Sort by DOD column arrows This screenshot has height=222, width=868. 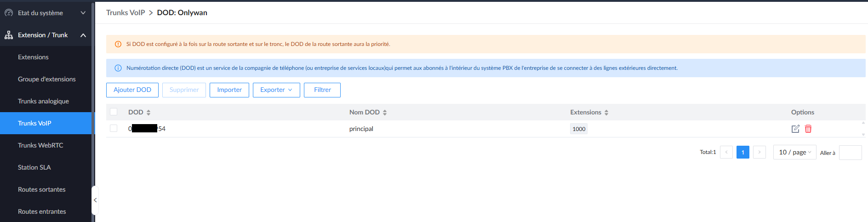point(148,113)
